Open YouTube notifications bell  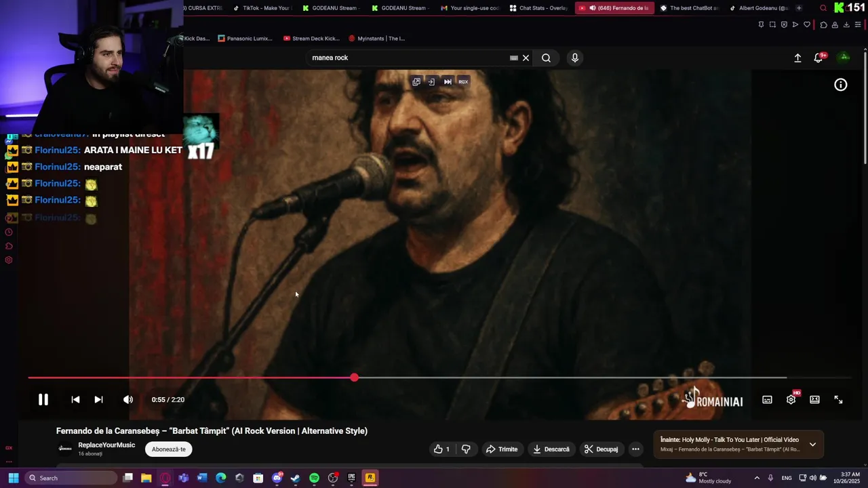point(818,58)
